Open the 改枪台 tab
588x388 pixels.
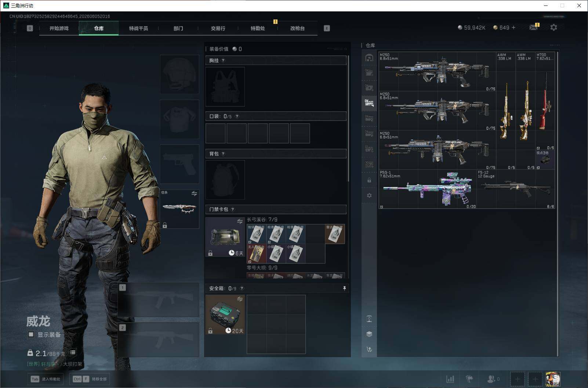click(297, 28)
